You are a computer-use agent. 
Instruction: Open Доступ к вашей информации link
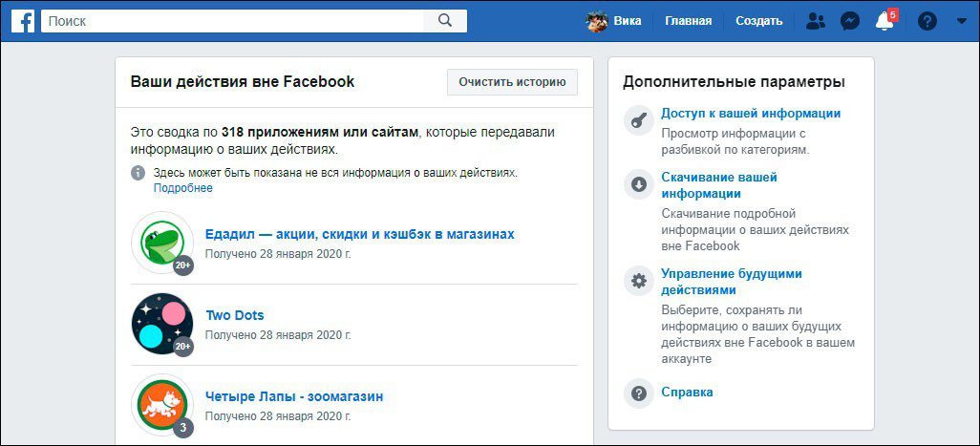coord(751,114)
